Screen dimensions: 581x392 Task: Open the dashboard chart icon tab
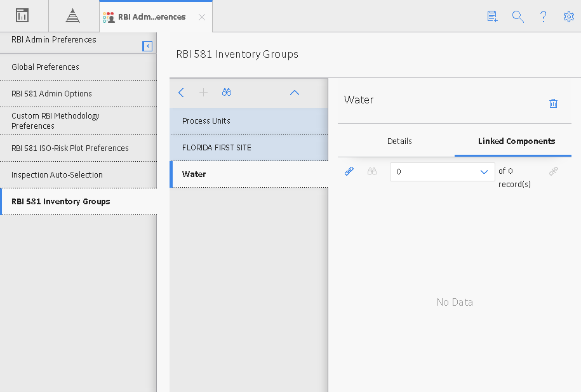click(22, 16)
